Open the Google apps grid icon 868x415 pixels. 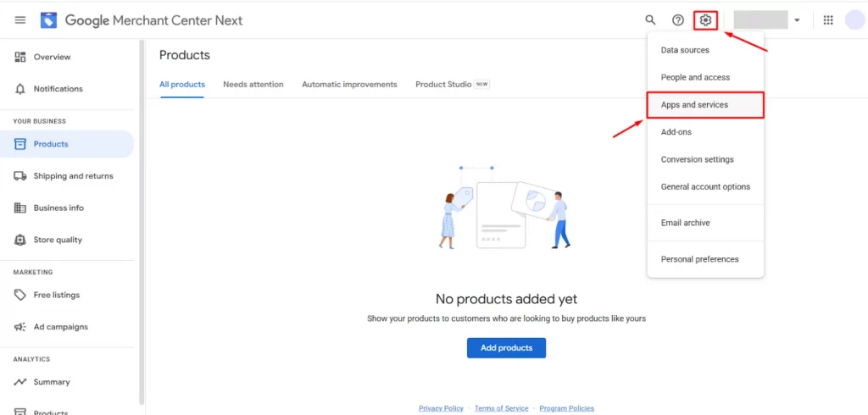pos(828,20)
